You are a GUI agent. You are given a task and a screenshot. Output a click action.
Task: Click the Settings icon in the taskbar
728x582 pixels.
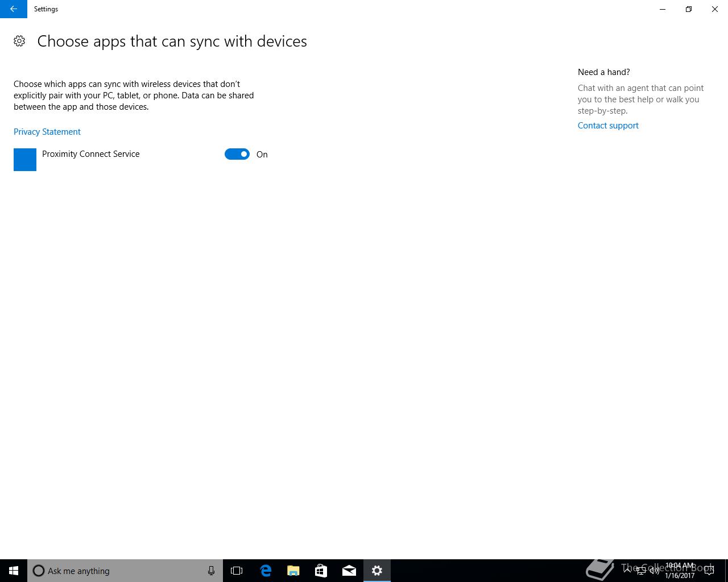[377, 571]
